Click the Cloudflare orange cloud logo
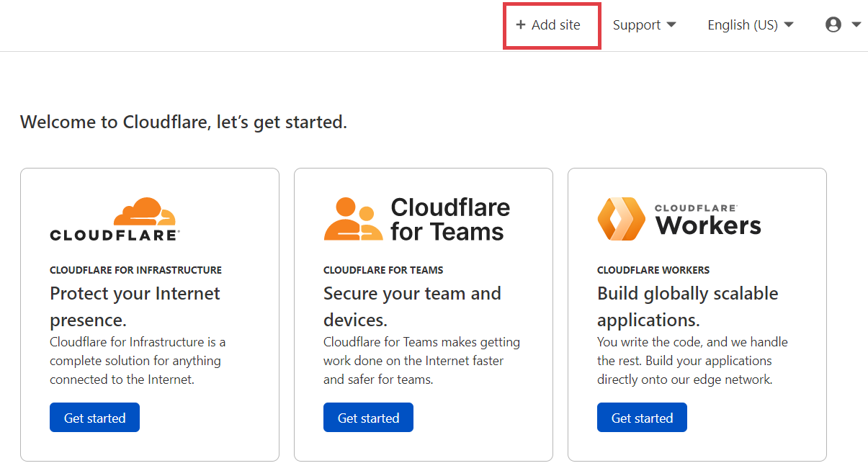The width and height of the screenshot is (868, 476). tap(115, 219)
